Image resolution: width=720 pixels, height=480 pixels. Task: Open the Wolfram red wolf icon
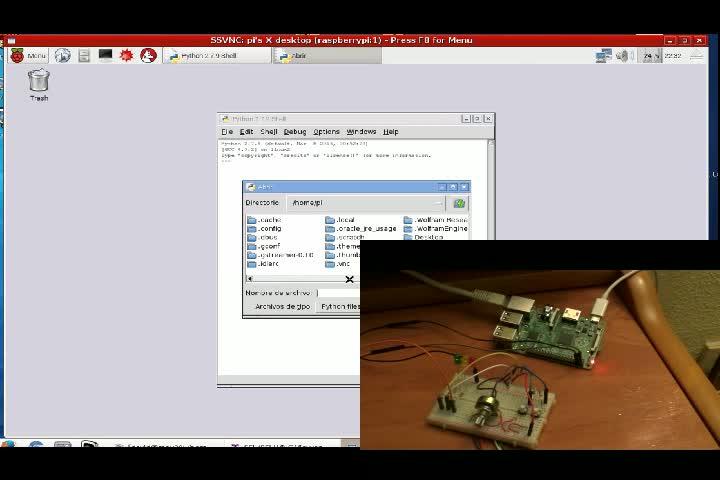[x=148, y=56]
